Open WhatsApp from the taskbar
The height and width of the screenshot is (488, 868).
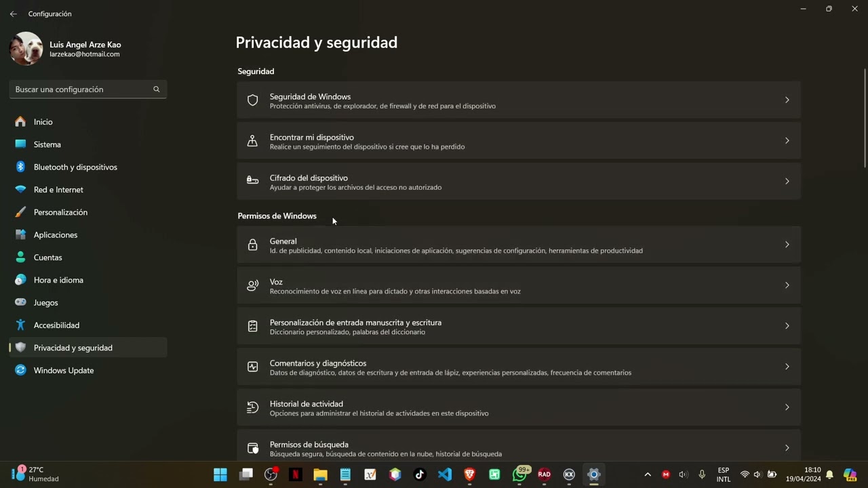pyautogui.click(x=519, y=474)
